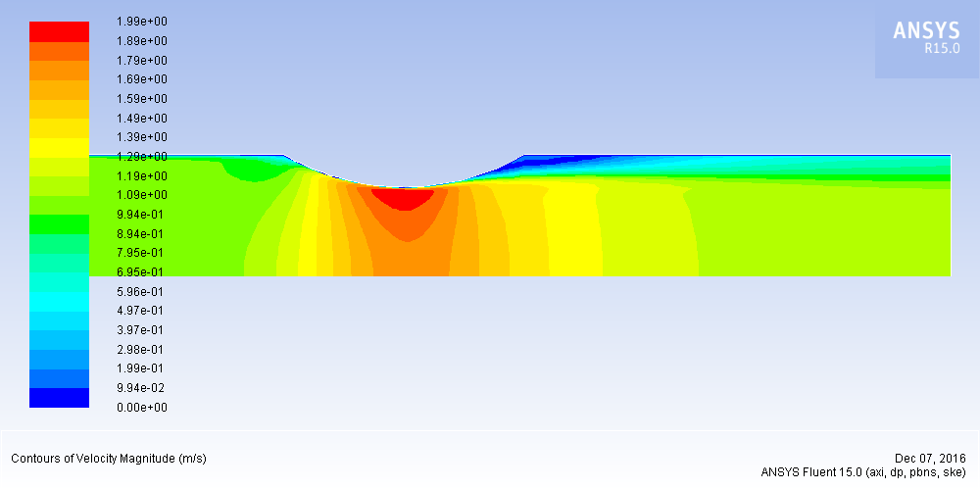The width and height of the screenshot is (980, 490).
Task: Click the 3.97e-01 legend label
Action: click(142, 329)
